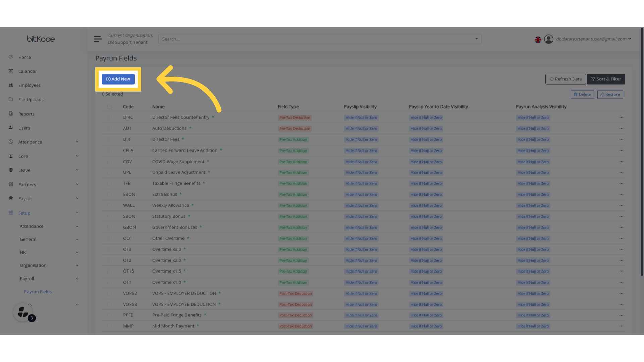This screenshot has height=362, width=644.
Task: Toggle the select-all checkbox in the table header
Action: point(109,106)
